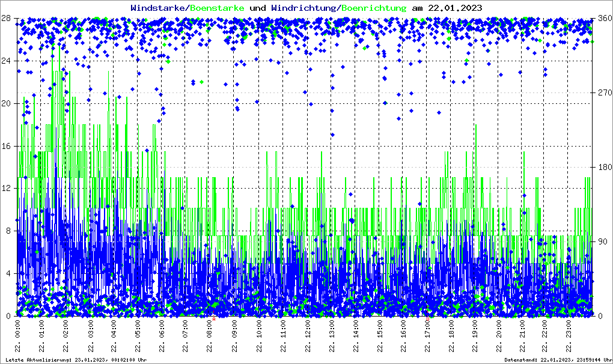Click the green Boenrichtung title word
The width and height of the screenshot is (613, 364).
coord(373,8)
